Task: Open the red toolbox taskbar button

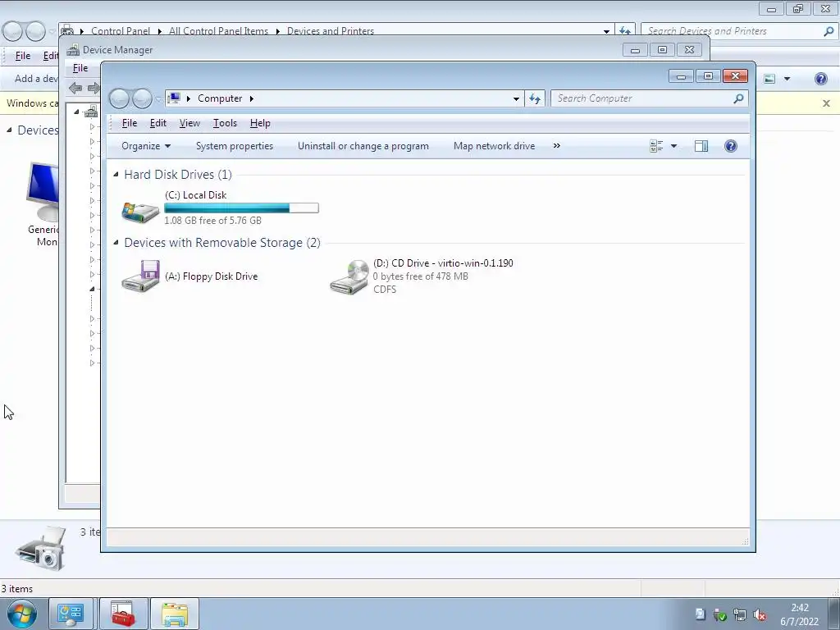Action: tap(123, 614)
